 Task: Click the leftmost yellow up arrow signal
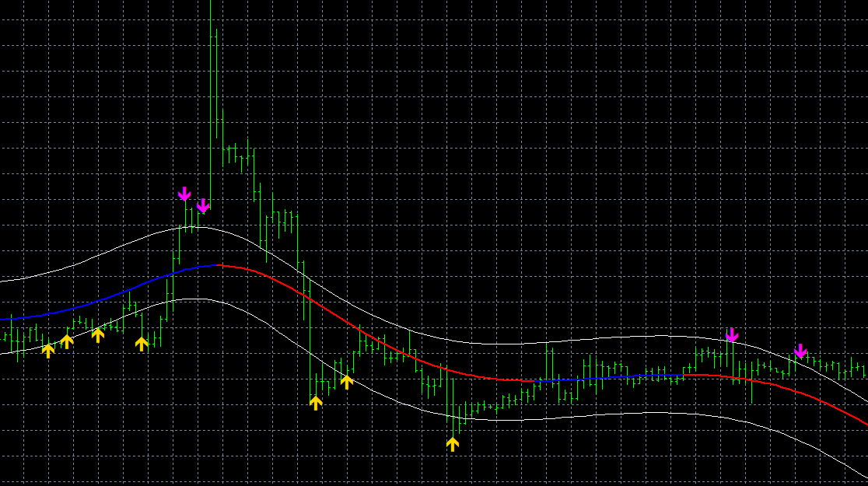[x=48, y=351]
